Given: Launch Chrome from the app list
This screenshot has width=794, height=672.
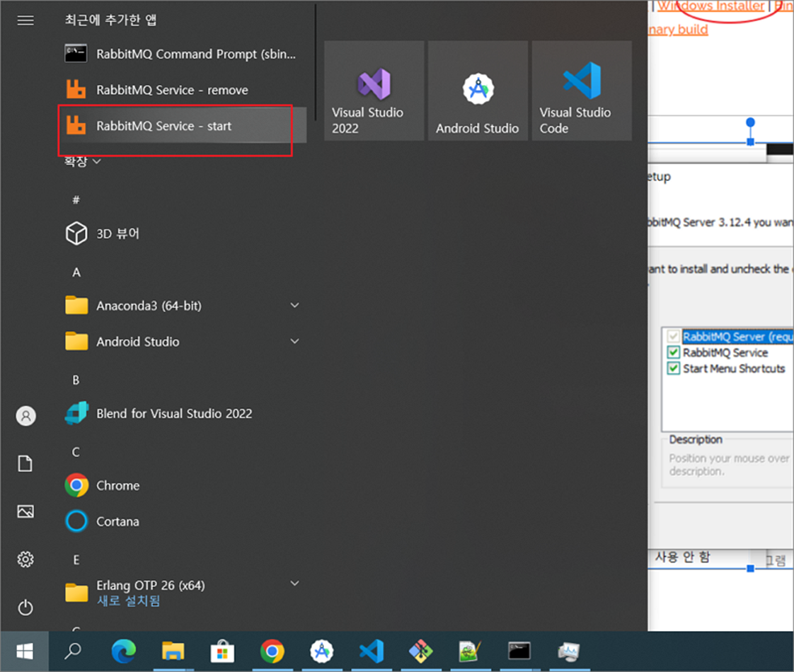Looking at the screenshot, I should (x=183, y=485).
